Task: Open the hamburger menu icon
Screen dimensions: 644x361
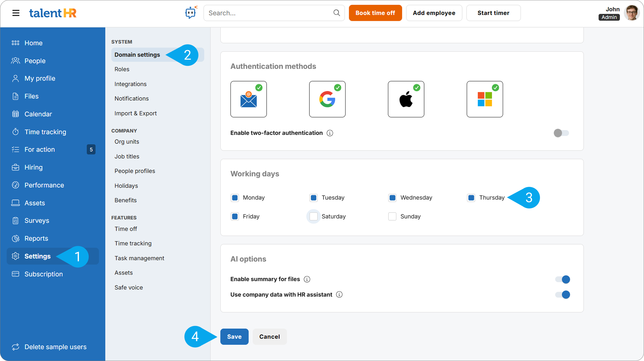Action: (x=16, y=13)
